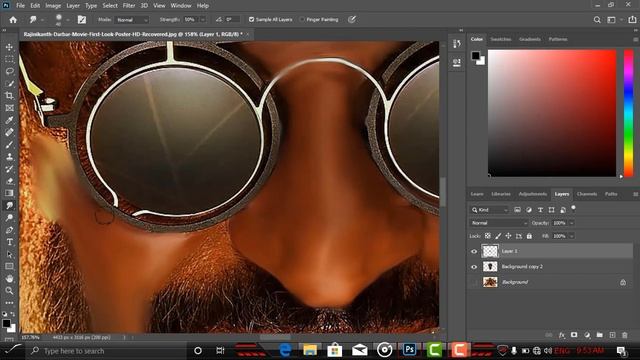Open the brush preset picker dropdown
The image size is (640, 360).
68,20
